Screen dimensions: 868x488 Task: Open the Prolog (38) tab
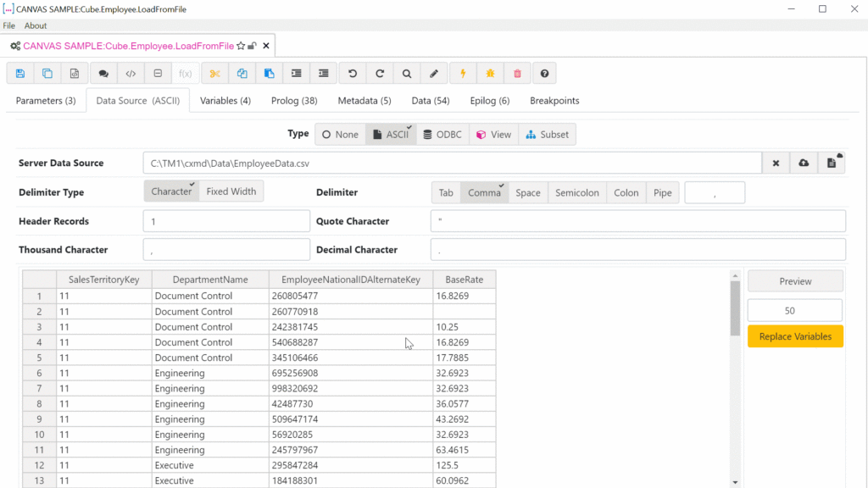[x=294, y=100]
